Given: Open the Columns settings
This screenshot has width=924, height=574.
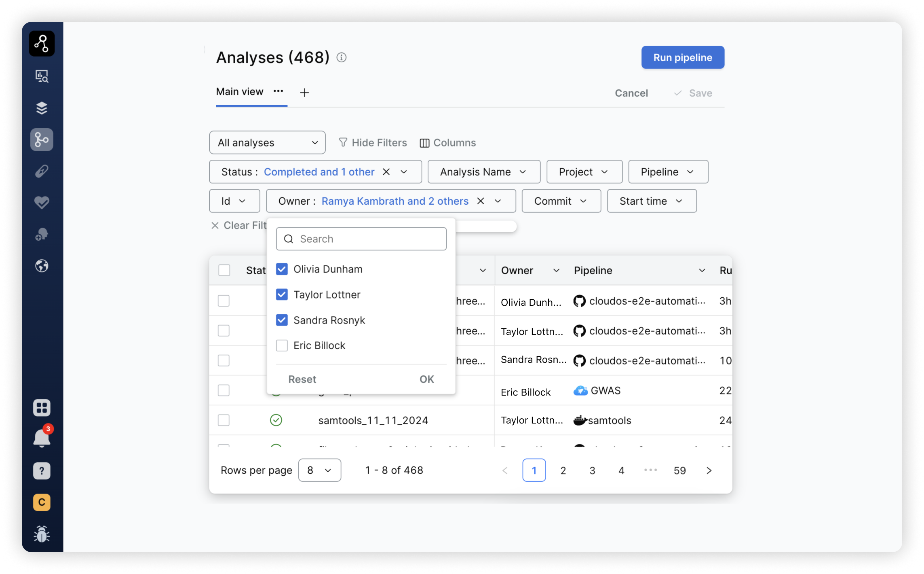Looking at the screenshot, I should click(x=447, y=143).
